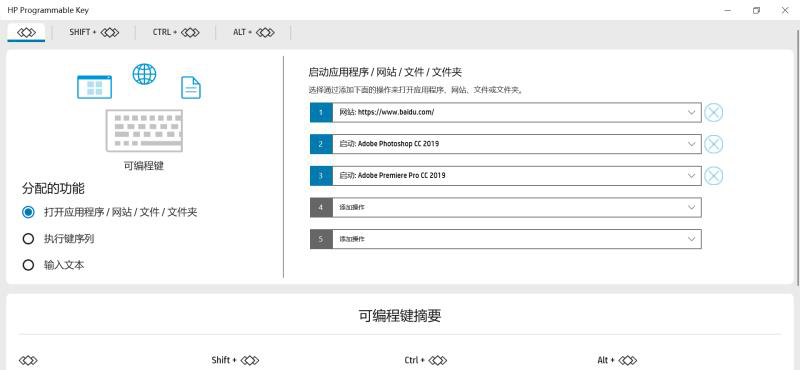Open the action 5 添加操作 dropdown
The width and height of the screenshot is (800, 370).
(506, 239)
